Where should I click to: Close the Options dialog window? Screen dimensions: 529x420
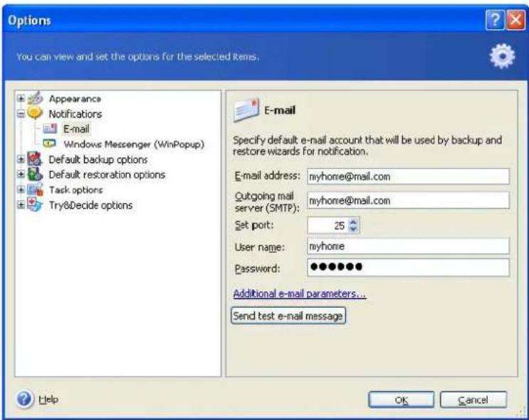(x=515, y=20)
